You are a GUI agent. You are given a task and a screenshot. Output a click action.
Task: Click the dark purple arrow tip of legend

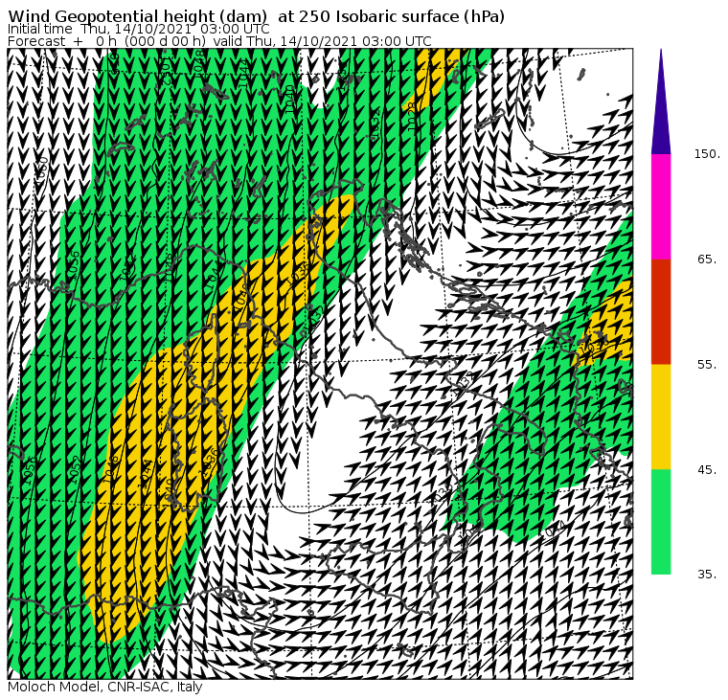(661, 102)
